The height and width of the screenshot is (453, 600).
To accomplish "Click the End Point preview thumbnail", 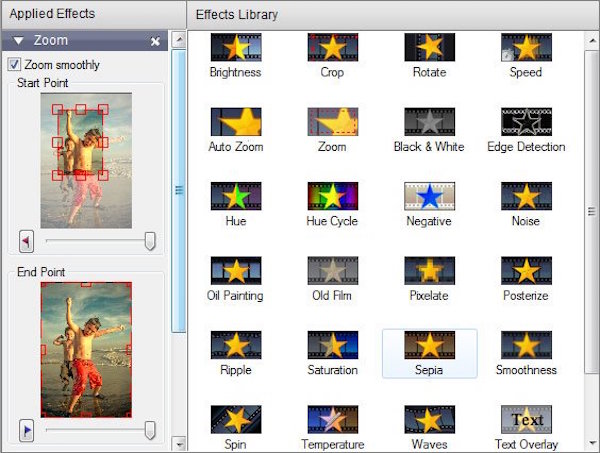I will (86, 349).
